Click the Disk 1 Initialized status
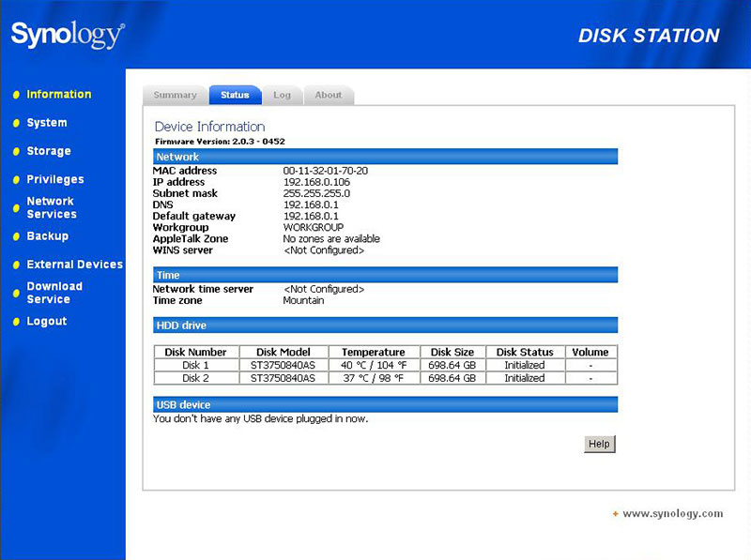751x560 pixels. coord(525,365)
